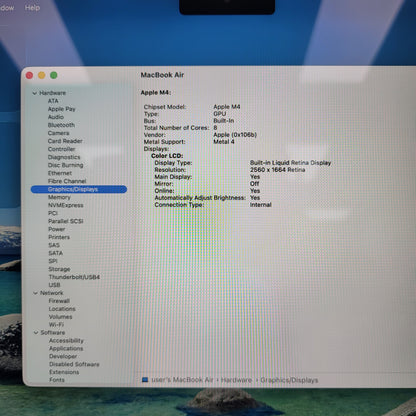The height and width of the screenshot is (416, 416).
Task: Select Developer under Software
Action: coord(63,356)
